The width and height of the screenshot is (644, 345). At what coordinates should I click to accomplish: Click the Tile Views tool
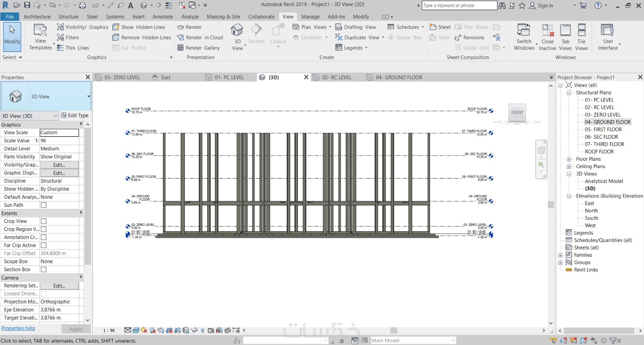tap(582, 37)
